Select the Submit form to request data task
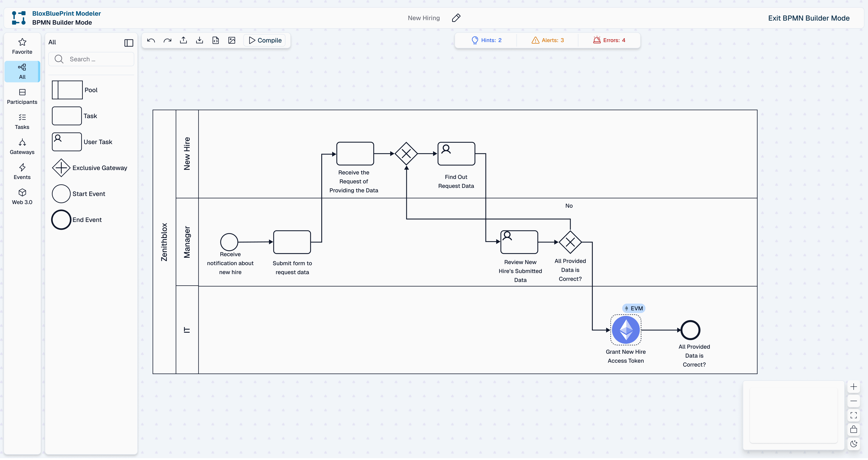Image resolution: width=868 pixels, height=460 pixels. (292, 242)
